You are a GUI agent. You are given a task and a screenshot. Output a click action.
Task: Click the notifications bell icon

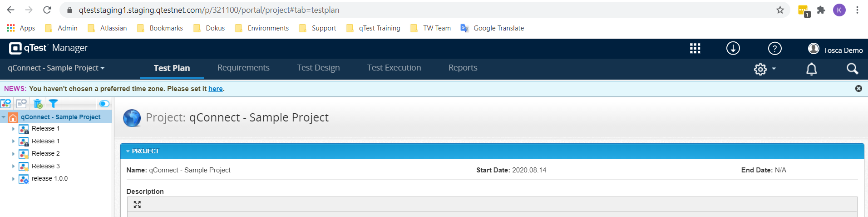811,69
